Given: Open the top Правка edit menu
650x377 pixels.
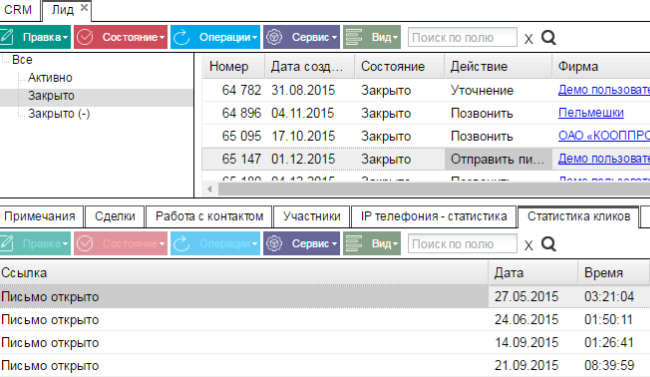Looking at the screenshot, I should click(35, 37).
